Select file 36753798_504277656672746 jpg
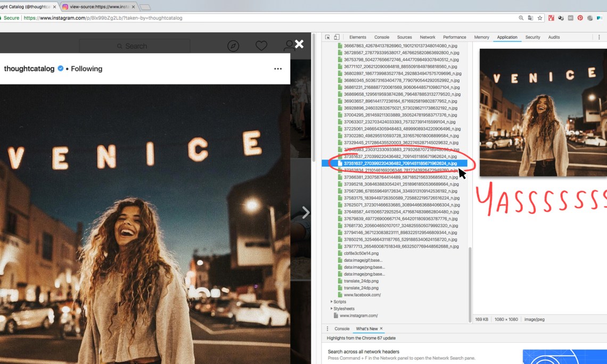This screenshot has width=607, height=364. pos(401,60)
